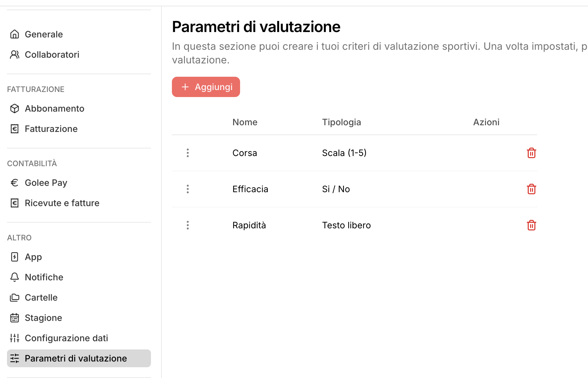Go to Configurazione dati settings

[x=66, y=338]
